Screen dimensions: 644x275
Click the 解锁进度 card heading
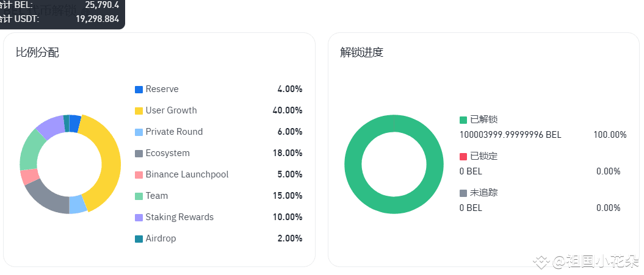[362, 52]
